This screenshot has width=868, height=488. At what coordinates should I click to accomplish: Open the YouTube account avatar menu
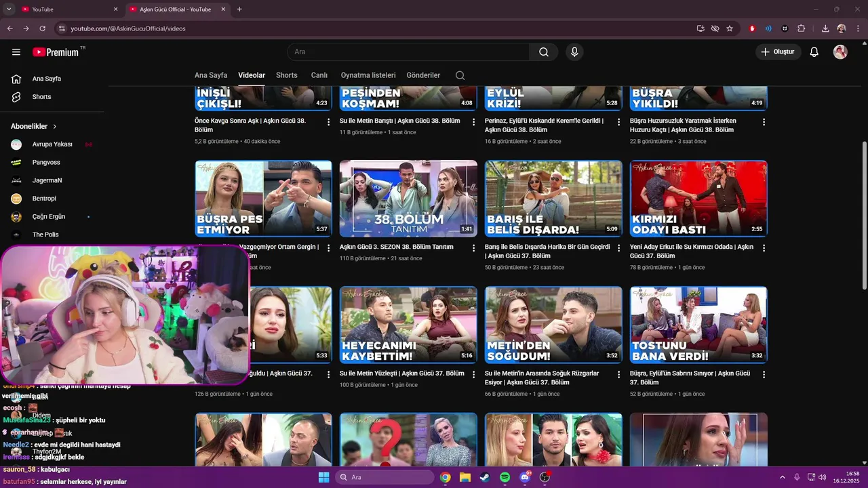(840, 52)
